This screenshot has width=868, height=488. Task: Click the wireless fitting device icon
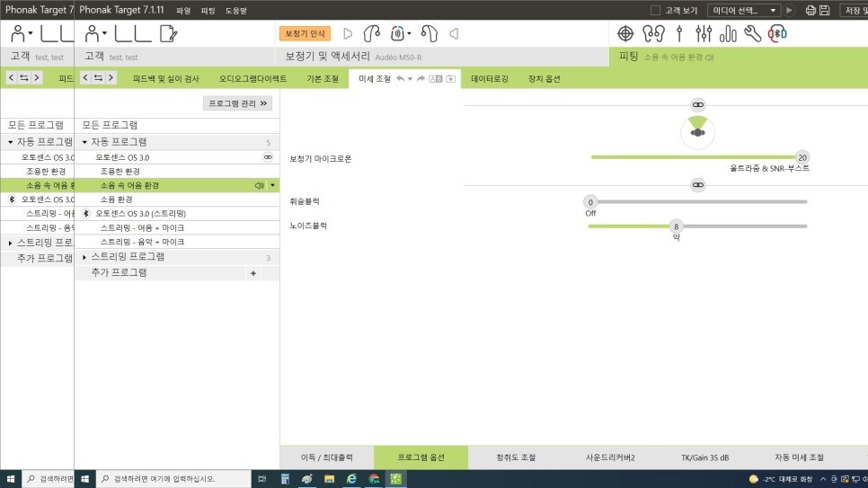pyautogui.click(x=397, y=34)
